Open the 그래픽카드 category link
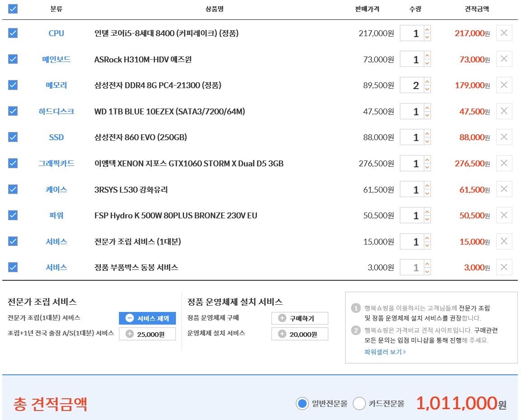 pyautogui.click(x=56, y=164)
